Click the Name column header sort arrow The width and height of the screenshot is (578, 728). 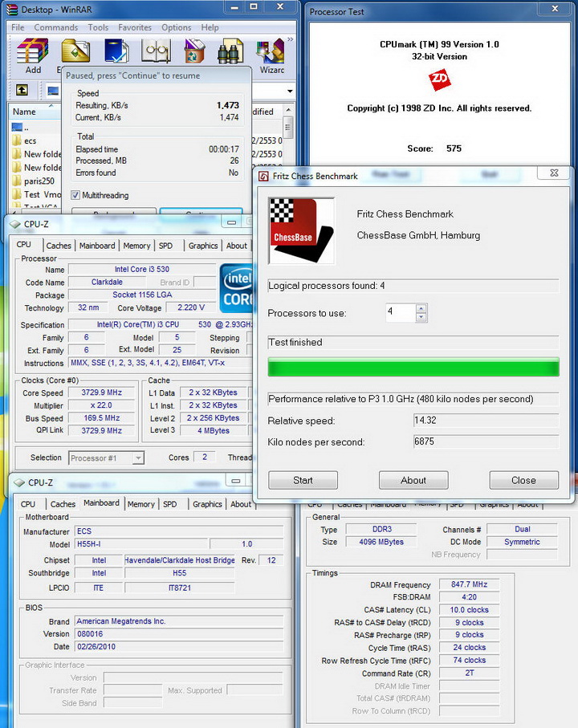pos(51,106)
